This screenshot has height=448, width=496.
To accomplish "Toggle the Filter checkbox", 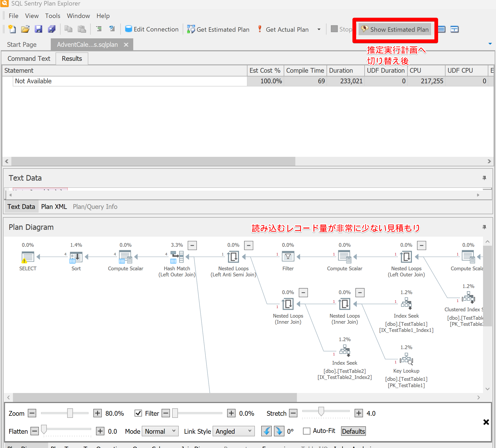I will pyautogui.click(x=138, y=413).
